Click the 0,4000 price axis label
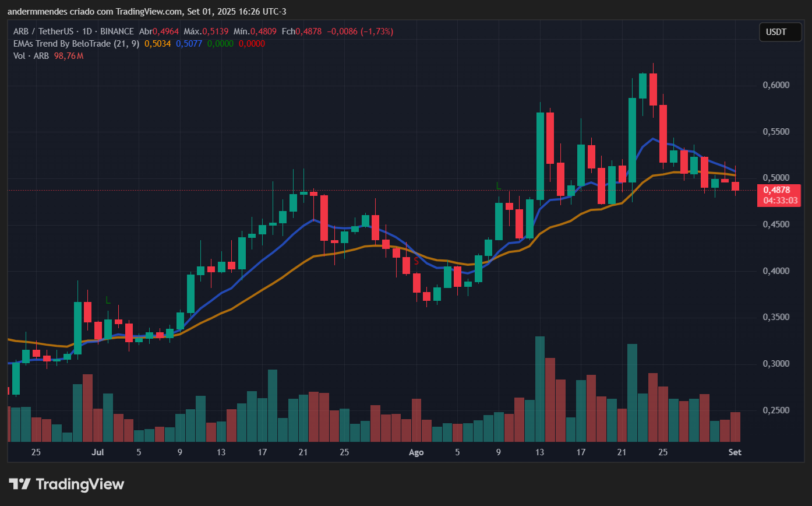 tap(775, 271)
